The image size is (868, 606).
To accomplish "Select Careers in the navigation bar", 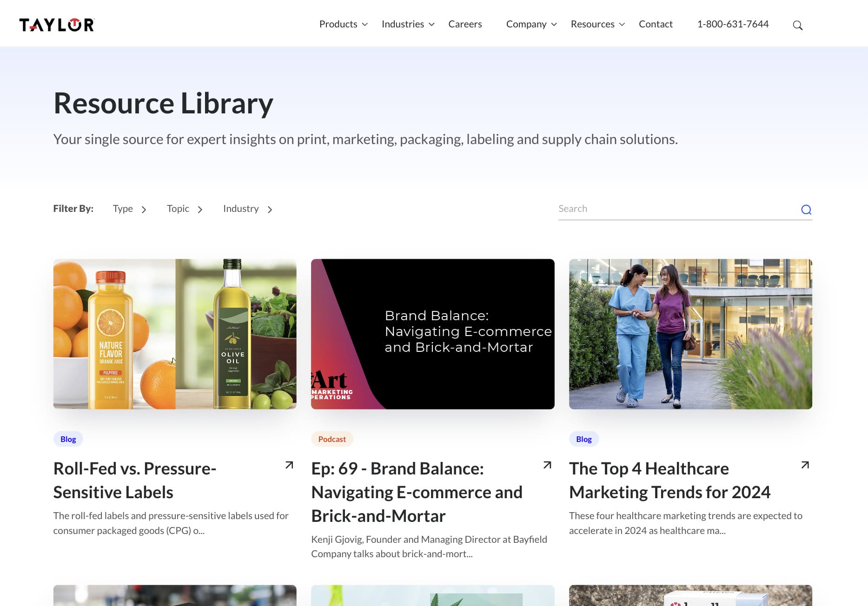I will (x=465, y=24).
